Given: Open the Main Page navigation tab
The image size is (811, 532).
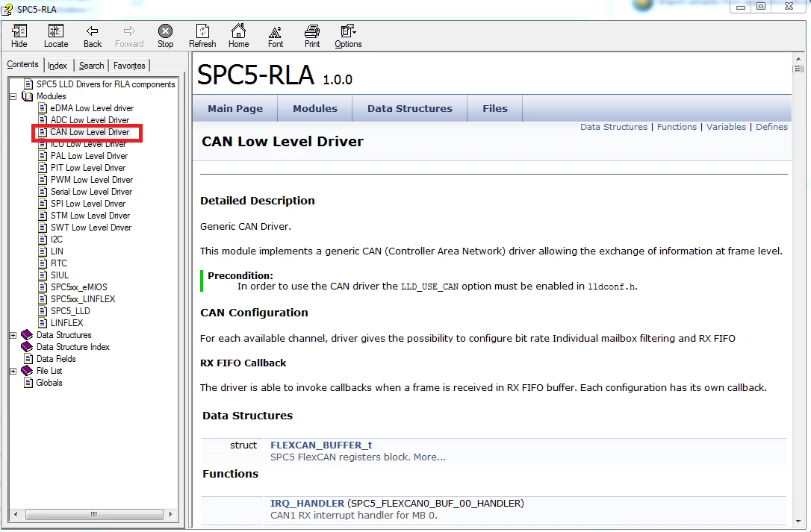Looking at the screenshot, I should 235,109.
